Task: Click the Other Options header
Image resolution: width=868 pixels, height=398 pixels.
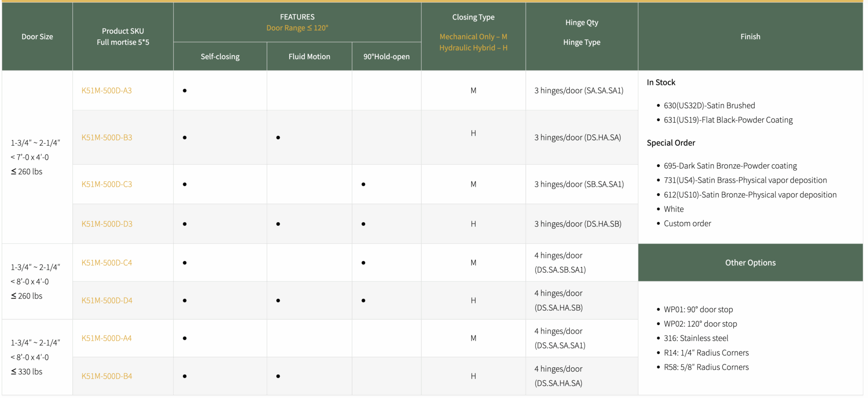Action: tap(750, 263)
